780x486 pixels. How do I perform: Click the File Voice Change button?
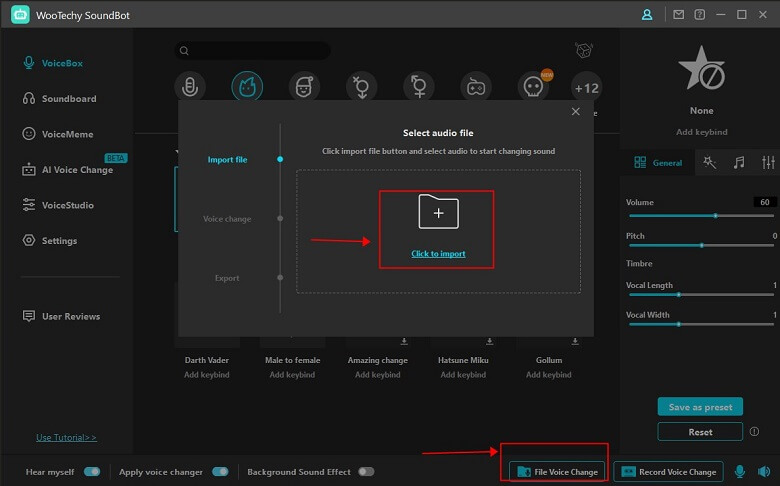point(557,472)
